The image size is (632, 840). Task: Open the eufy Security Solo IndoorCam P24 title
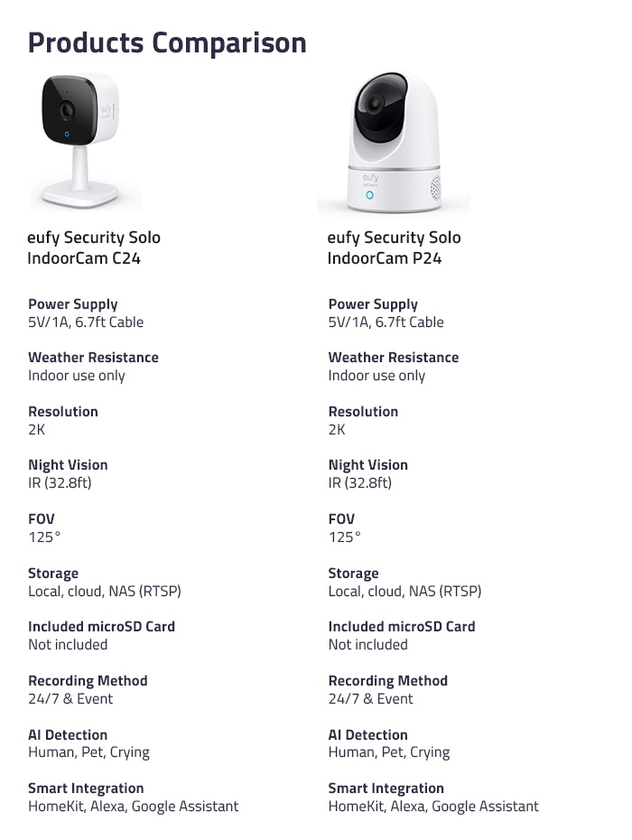click(394, 247)
